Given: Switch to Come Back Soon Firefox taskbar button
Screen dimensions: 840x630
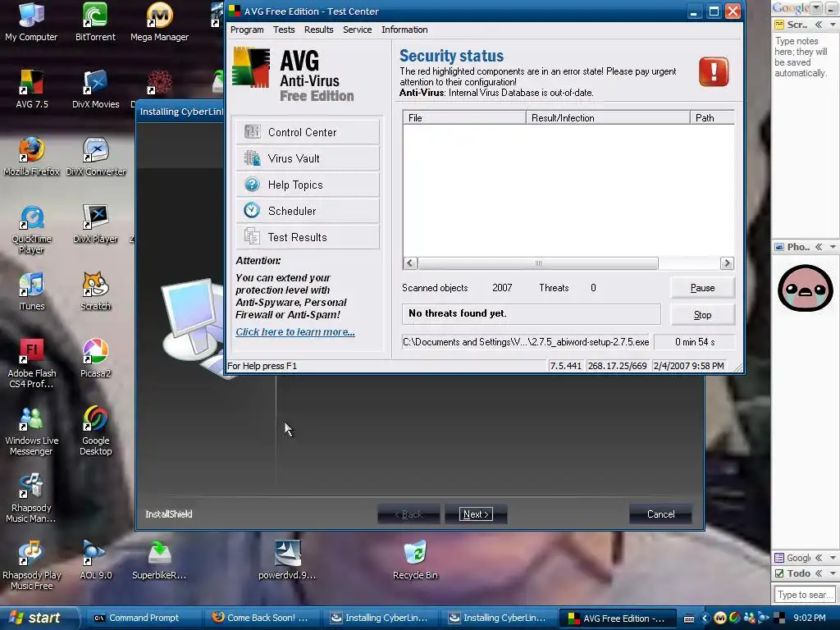Looking at the screenshot, I should (262, 619).
